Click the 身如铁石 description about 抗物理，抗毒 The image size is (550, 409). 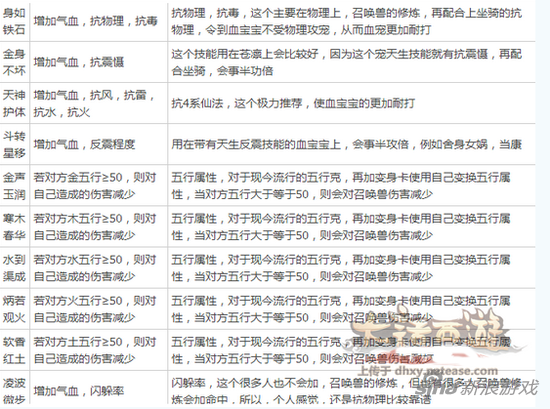coord(351,21)
